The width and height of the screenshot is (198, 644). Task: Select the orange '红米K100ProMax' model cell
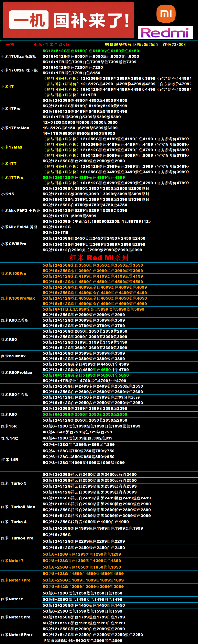coord(21,298)
